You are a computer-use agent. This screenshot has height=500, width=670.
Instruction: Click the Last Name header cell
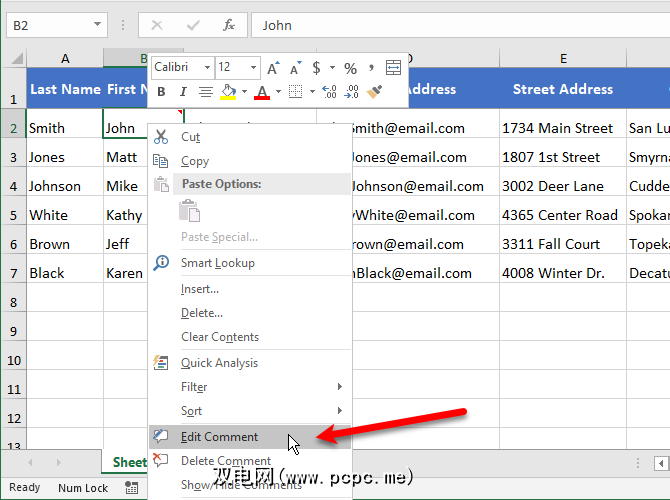(65, 88)
